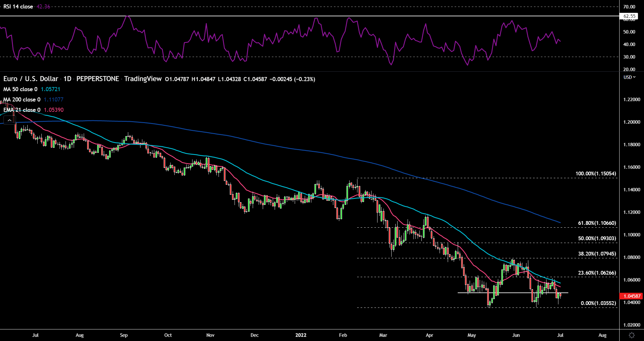Click the Aug label at right of time axis
This screenshot has width=644, height=341.
click(602, 335)
